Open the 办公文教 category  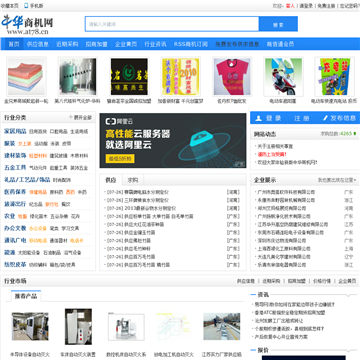(15, 228)
